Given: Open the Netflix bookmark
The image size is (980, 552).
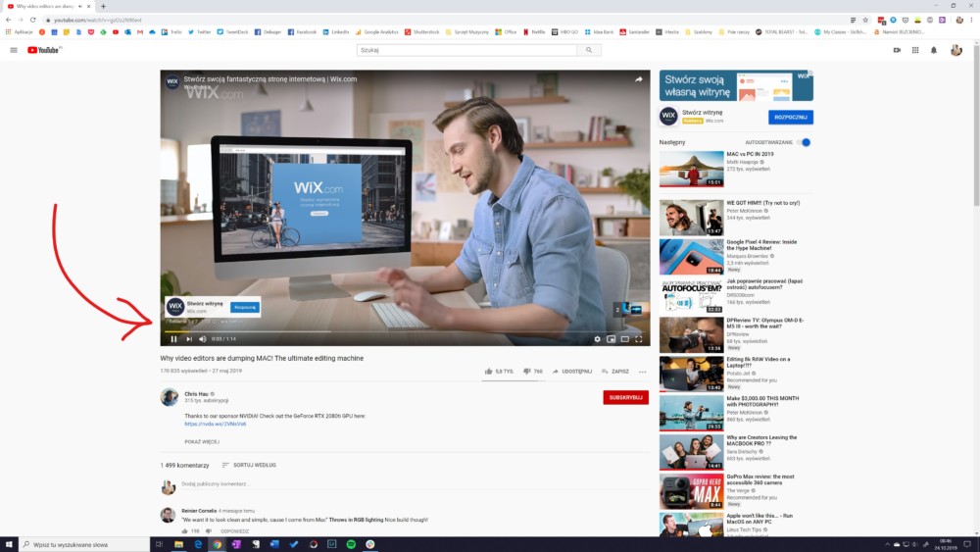Looking at the screenshot, I should pos(534,32).
